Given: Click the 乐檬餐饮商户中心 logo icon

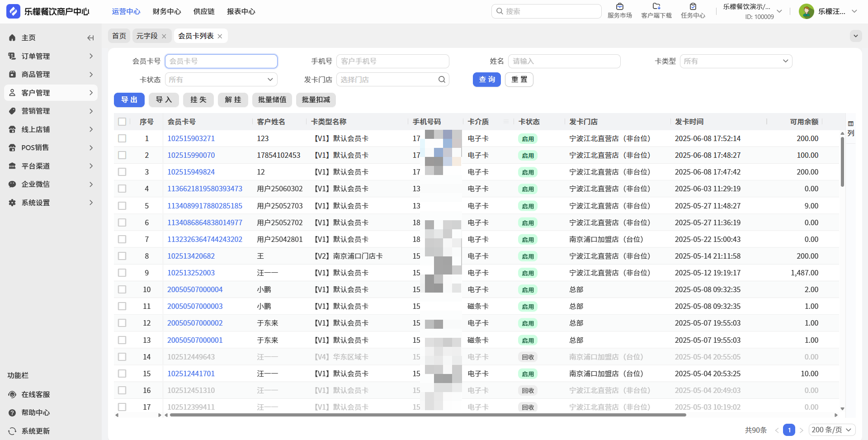Looking at the screenshot, I should (x=13, y=11).
